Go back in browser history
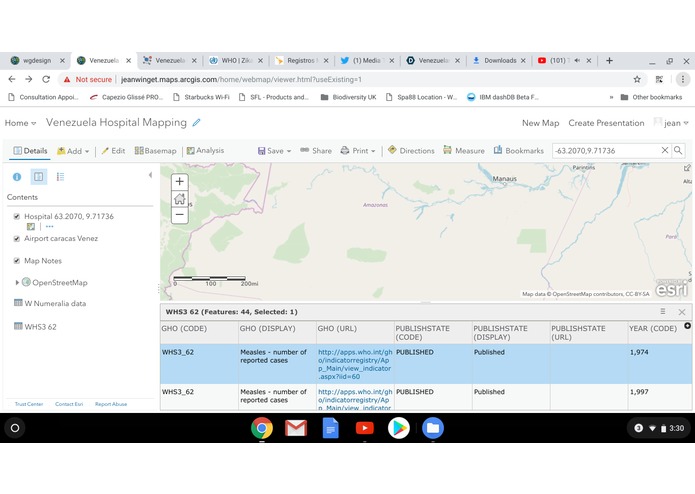695x494 pixels. [x=12, y=79]
